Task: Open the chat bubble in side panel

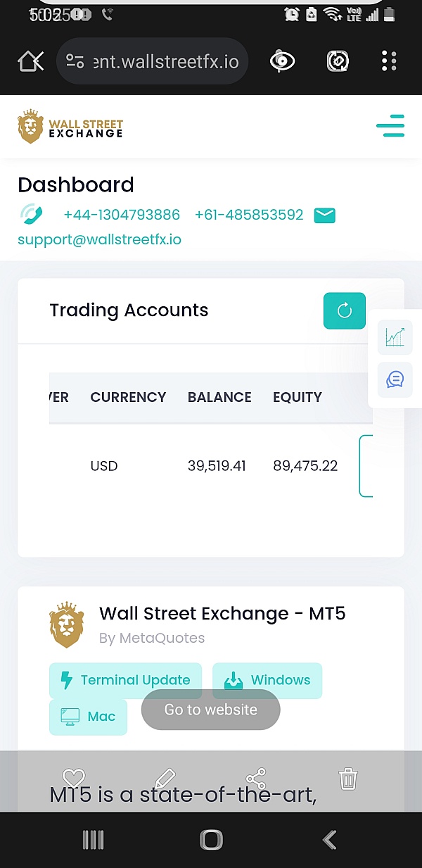Action: 395,379
